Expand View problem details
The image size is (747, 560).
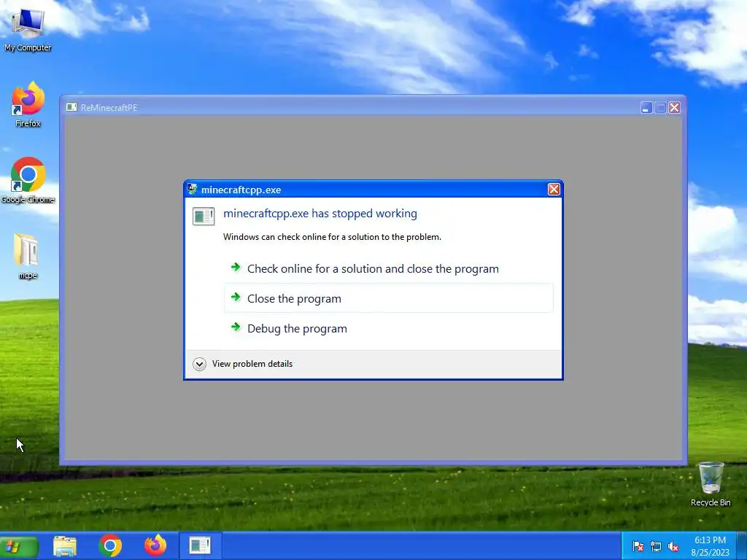[x=243, y=364]
